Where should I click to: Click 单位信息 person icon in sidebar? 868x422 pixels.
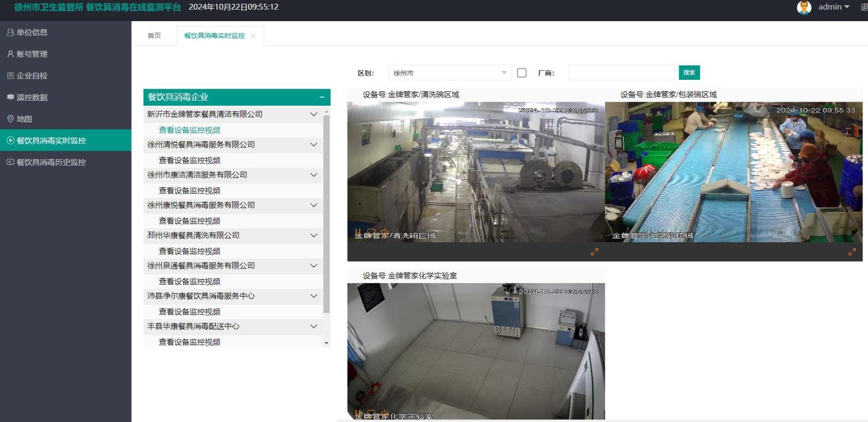click(10, 33)
